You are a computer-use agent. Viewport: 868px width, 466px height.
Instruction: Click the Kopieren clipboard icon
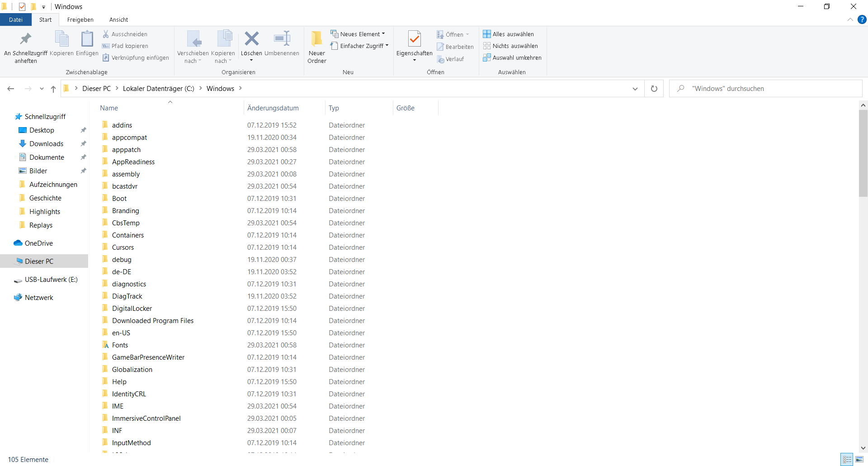(61, 43)
